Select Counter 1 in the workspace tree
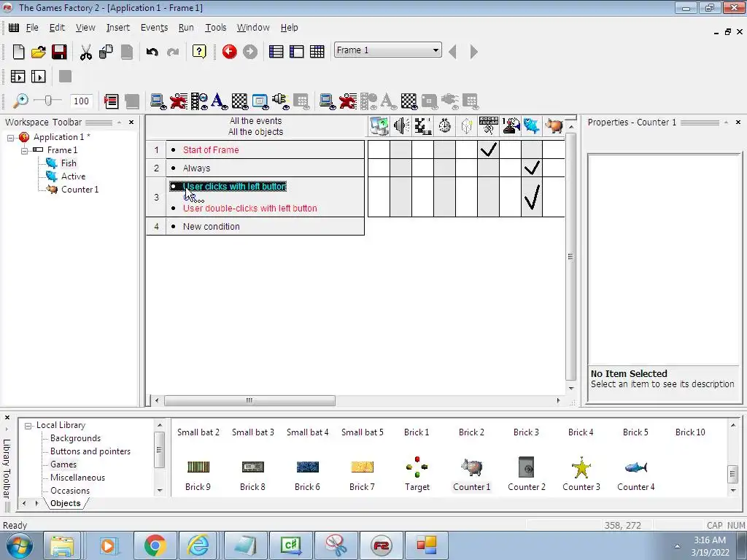This screenshot has height=560, width=747. point(80,190)
